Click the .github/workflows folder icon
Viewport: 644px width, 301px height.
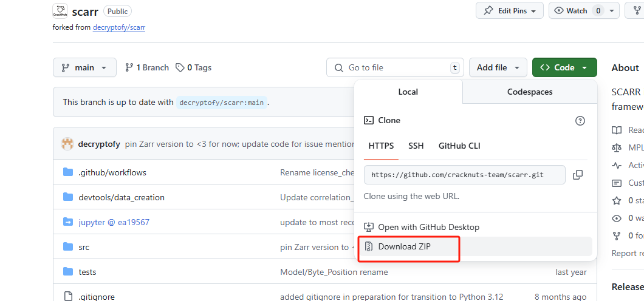click(x=68, y=172)
